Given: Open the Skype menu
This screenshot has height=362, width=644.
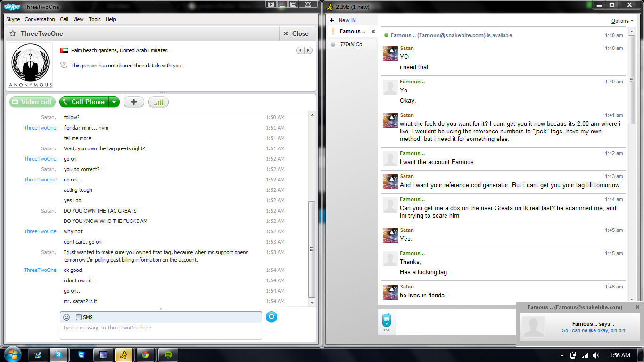Looking at the screenshot, I should [13, 19].
